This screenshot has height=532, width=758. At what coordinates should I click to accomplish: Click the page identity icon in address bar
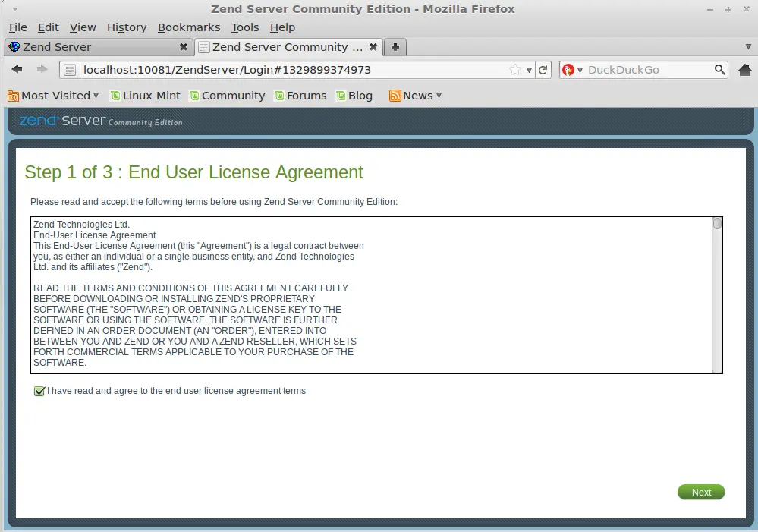[x=70, y=70]
